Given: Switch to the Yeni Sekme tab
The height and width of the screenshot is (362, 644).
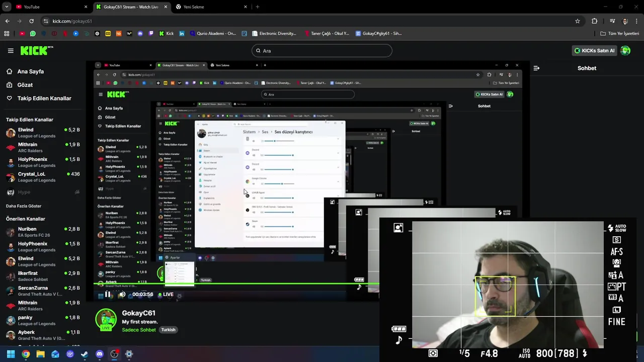Looking at the screenshot, I should point(211,7).
